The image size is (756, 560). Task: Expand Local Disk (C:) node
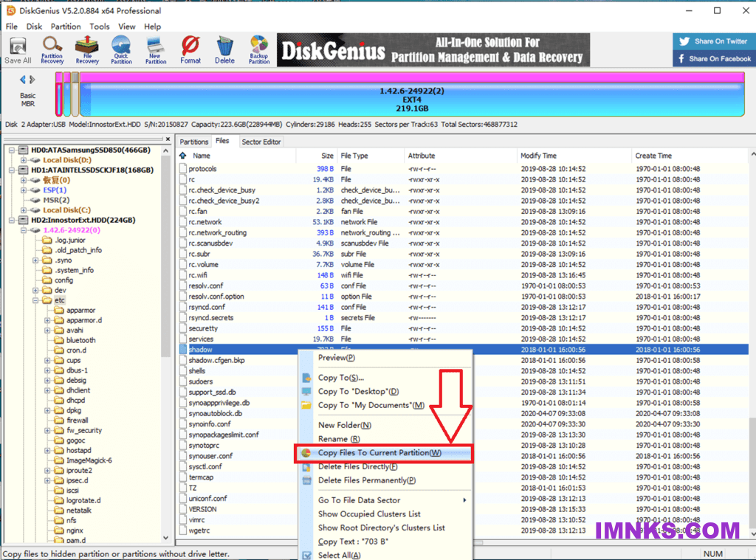pos(23,210)
